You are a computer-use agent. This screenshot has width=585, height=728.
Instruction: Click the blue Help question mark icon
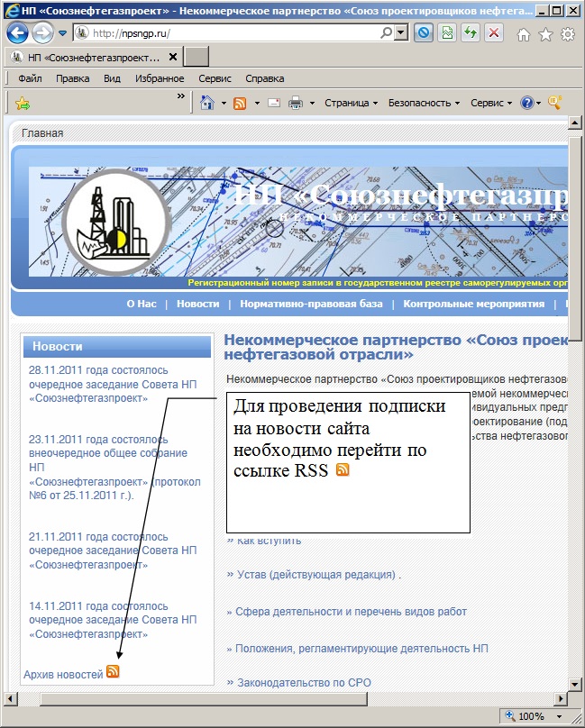click(527, 103)
